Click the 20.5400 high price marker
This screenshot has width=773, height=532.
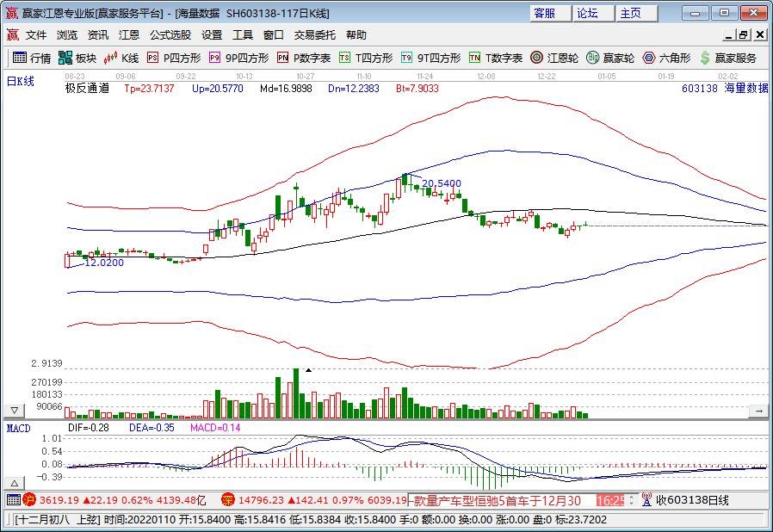pos(442,183)
